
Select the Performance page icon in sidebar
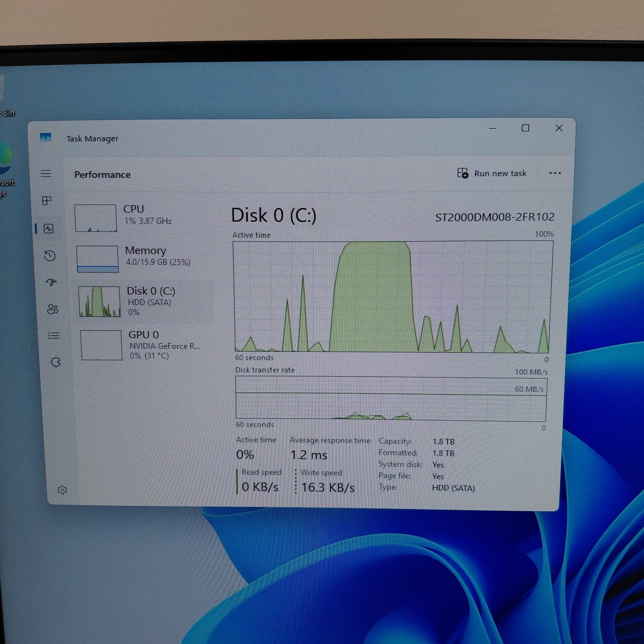click(x=49, y=229)
